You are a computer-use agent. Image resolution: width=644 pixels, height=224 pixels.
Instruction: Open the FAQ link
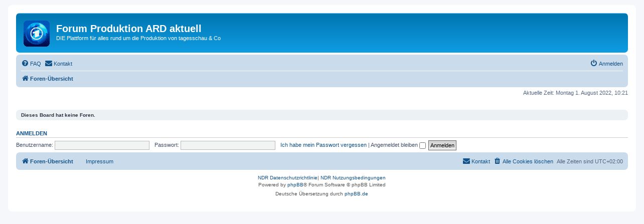tap(35, 64)
